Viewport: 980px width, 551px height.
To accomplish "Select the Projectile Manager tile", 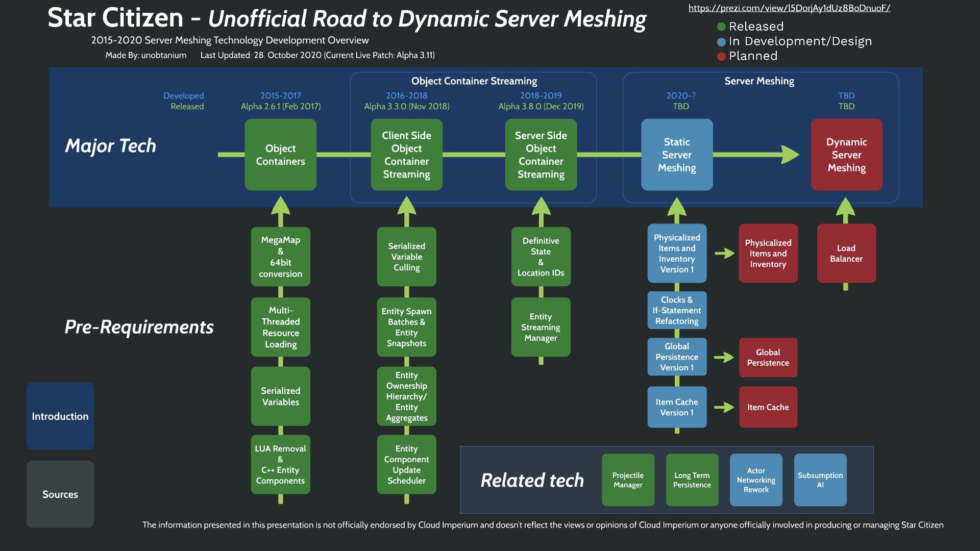I will tap(628, 480).
